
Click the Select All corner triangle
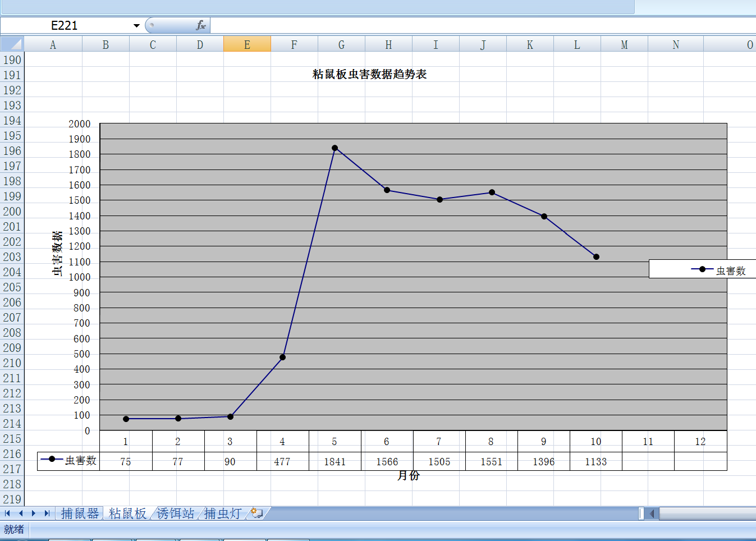[12, 44]
